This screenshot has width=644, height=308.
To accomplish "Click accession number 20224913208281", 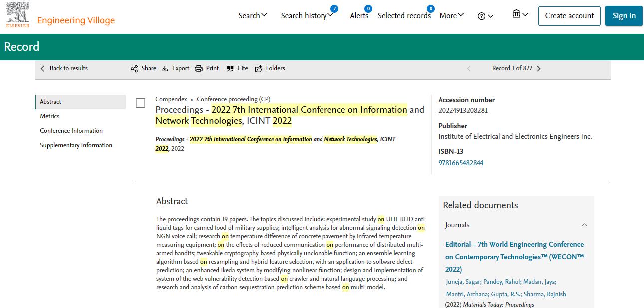I will (463, 110).
